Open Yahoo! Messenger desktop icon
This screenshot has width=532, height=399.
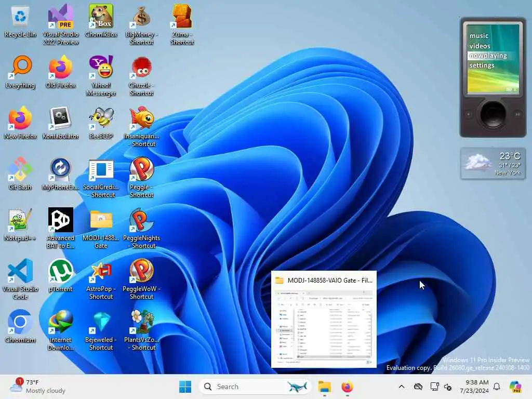coord(101,76)
